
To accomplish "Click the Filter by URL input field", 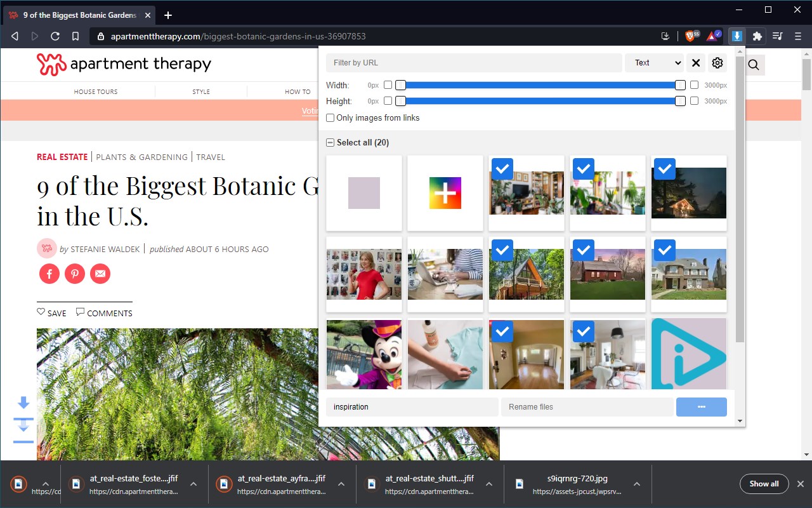I will click(x=472, y=63).
